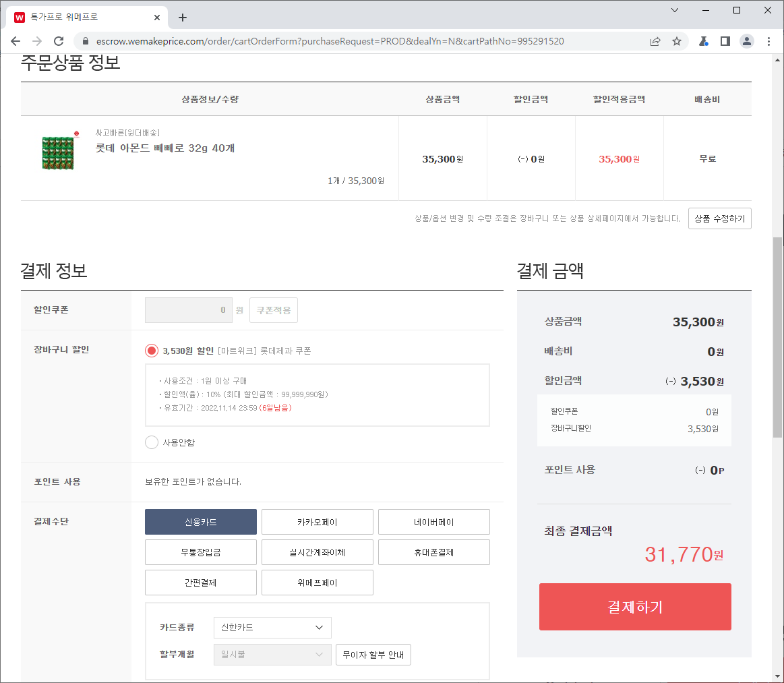Reload the page with the refresh icon
Viewport: 784px width, 683px height.
(x=59, y=41)
